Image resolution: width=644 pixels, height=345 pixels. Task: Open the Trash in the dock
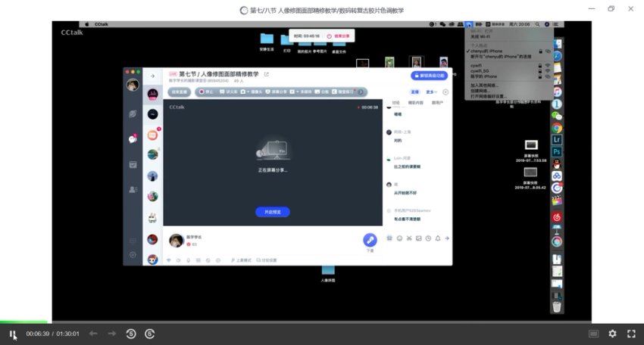click(557, 306)
